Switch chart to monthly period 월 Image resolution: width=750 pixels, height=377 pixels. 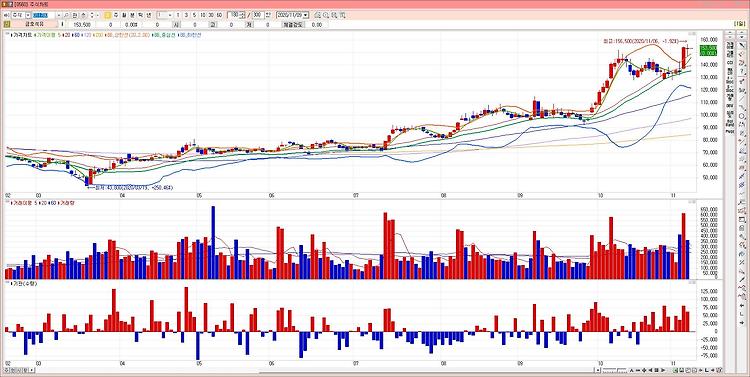click(124, 15)
